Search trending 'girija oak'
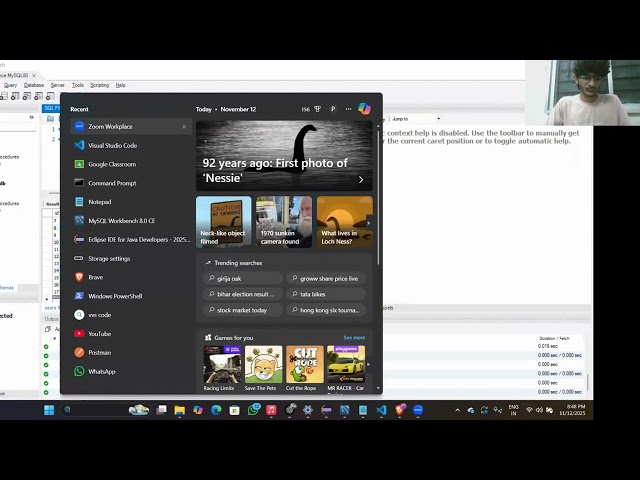Image resolution: width=640 pixels, height=480 pixels. point(242,278)
